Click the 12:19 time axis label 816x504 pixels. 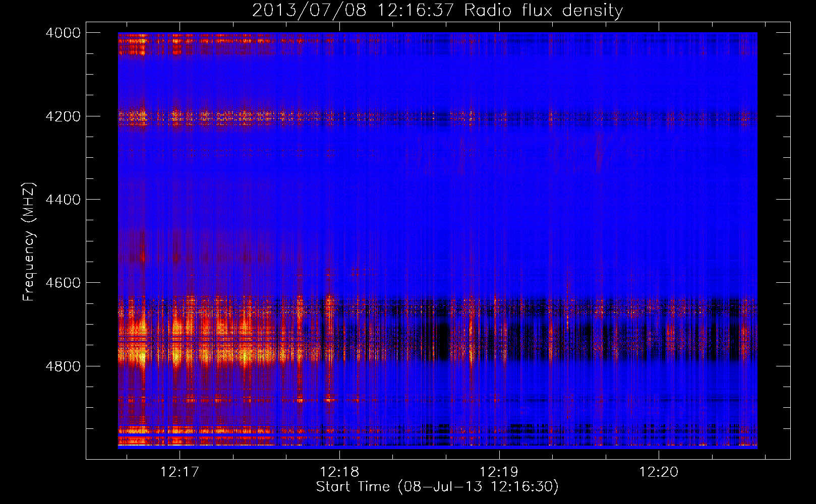499,472
